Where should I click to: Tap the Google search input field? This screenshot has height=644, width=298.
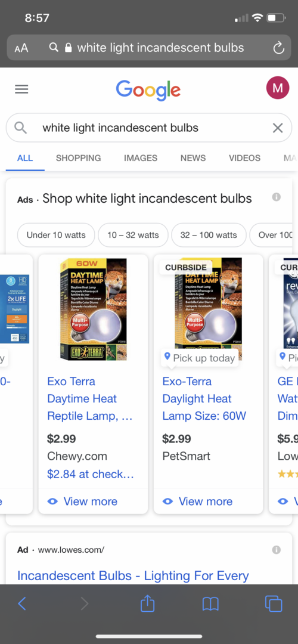pos(149,128)
